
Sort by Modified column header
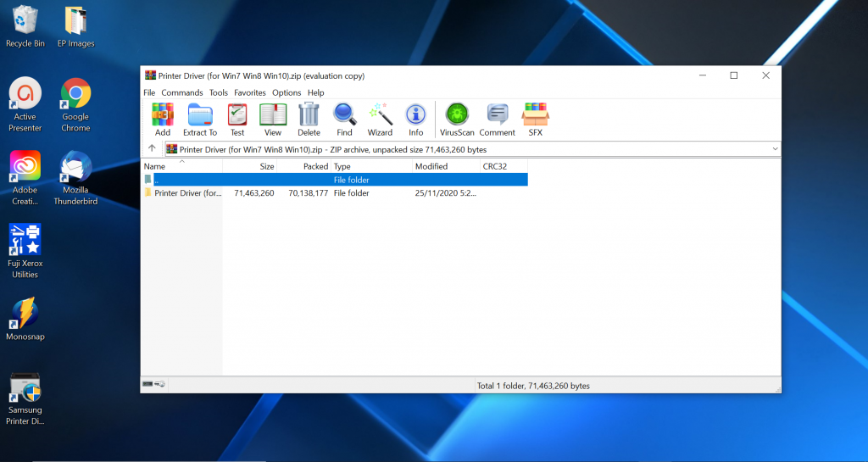point(446,166)
